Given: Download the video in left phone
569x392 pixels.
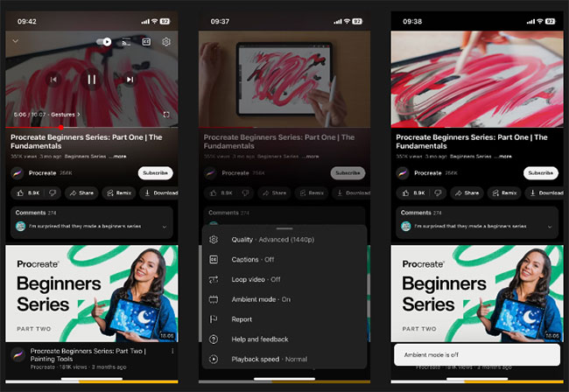Looking at the screenshot, I should click(159, 192).
